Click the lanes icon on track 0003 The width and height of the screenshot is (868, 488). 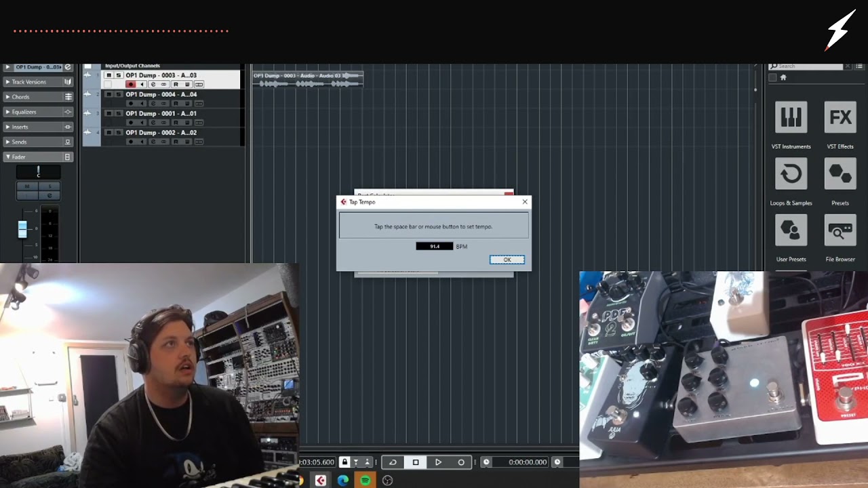tap(199, 85)
